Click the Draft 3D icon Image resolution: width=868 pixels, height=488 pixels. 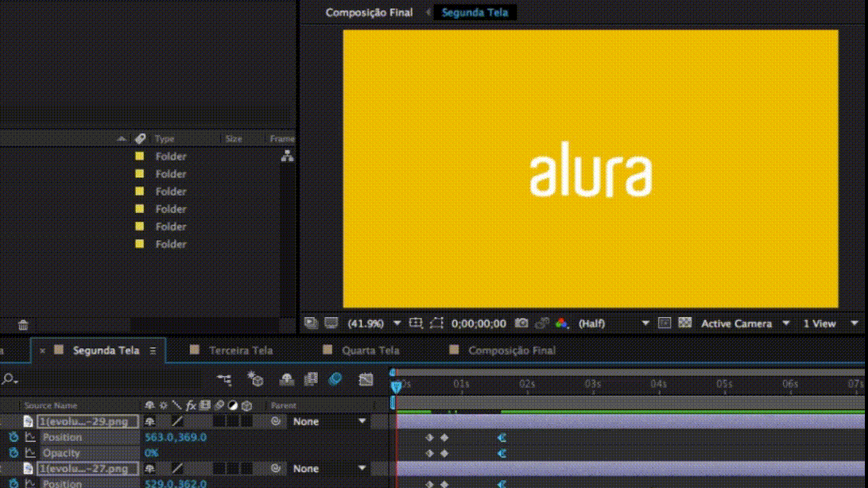tap(255, 380)
